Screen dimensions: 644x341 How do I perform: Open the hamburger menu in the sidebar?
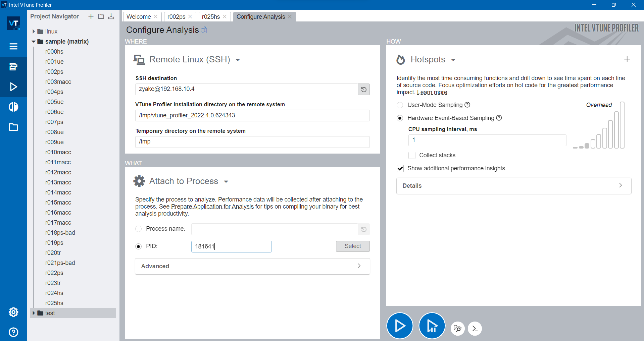pos(13,46)
